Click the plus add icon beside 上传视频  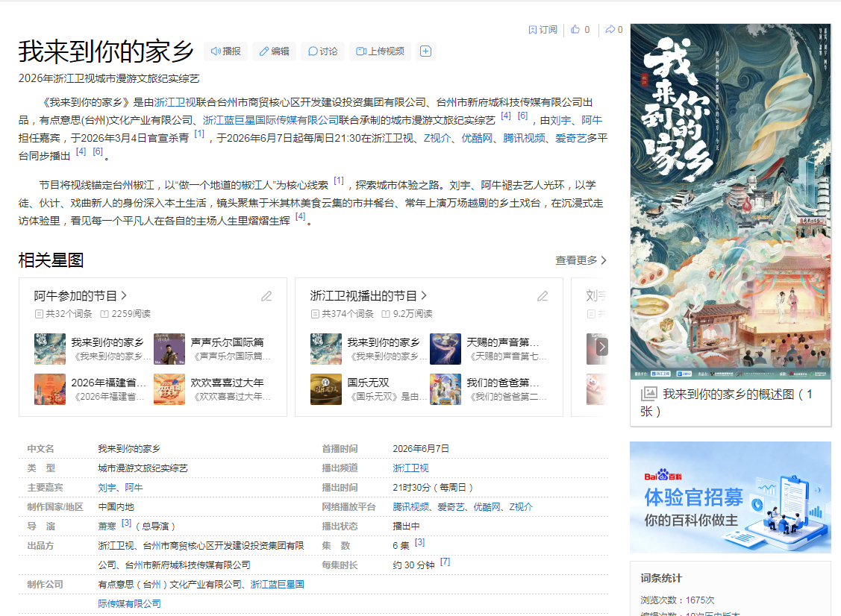pyautogui.click(x=426, y=51)
